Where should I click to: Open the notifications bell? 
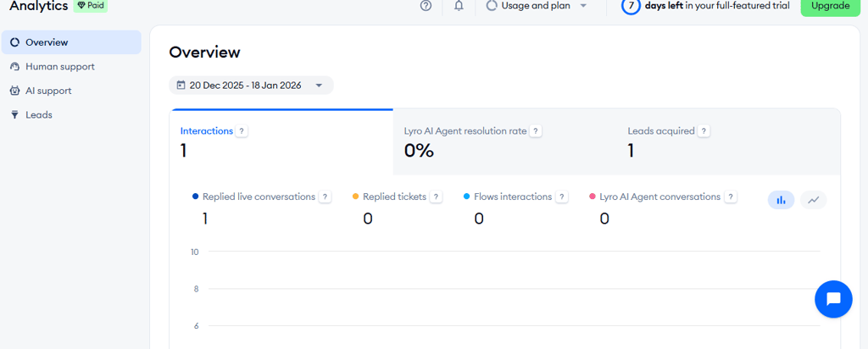459,6
